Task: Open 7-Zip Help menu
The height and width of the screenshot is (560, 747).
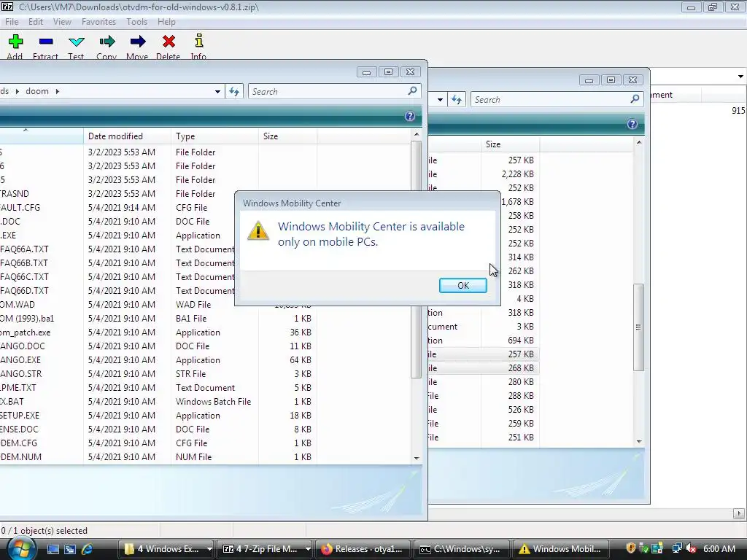Action: [x=167, y=22]
